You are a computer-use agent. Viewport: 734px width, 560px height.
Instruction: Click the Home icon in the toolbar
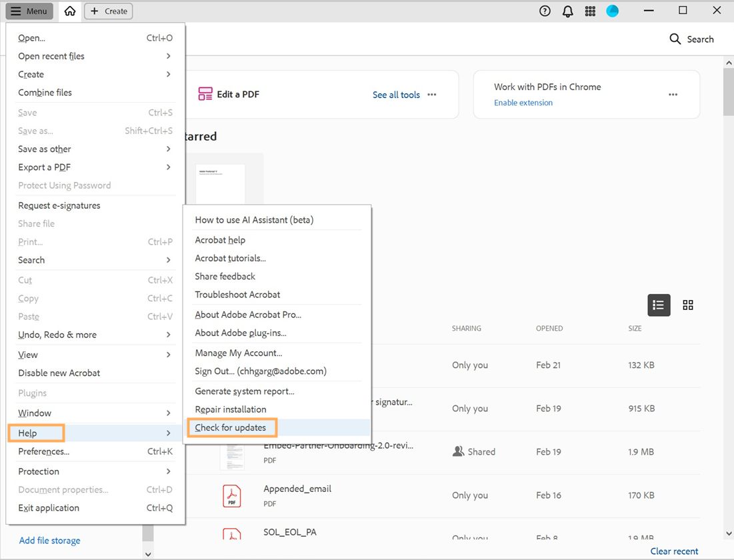69,11
